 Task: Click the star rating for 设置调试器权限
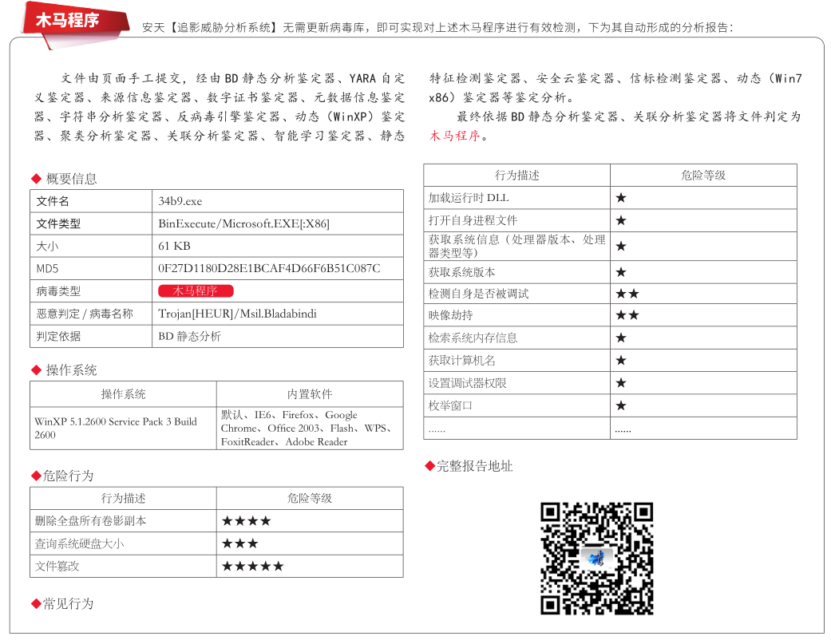[621, 383]
